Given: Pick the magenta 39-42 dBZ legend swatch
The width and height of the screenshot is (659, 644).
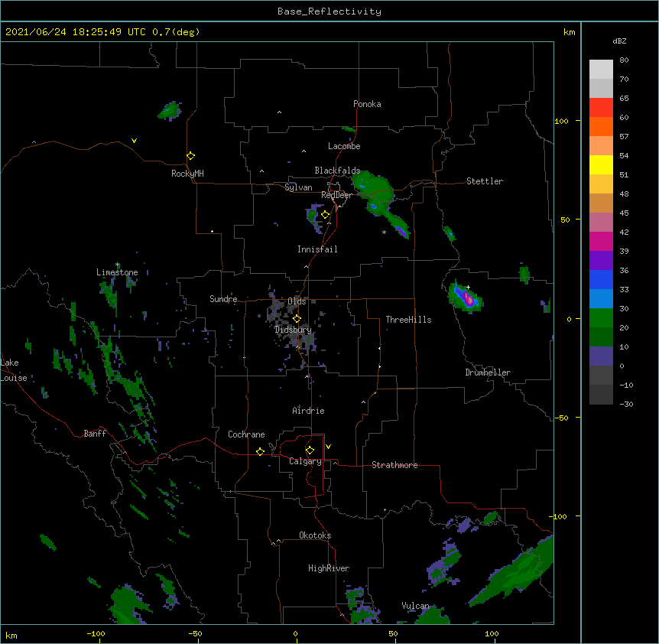Looking at the screenshot, I should (601, 241).
